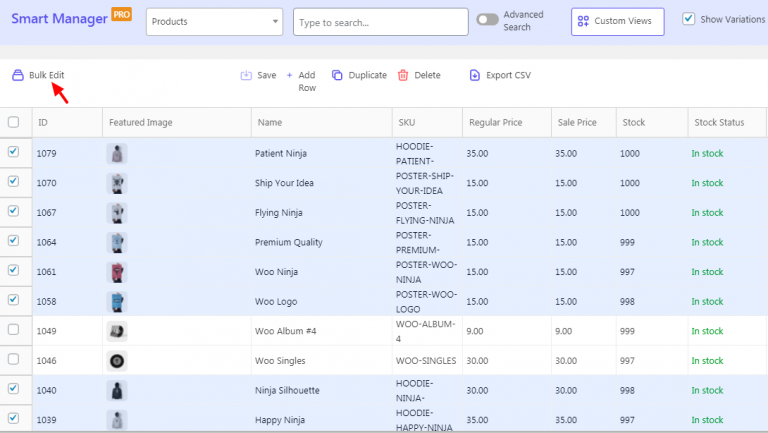
Task: Open the Products dropdown
Action: 214,21
